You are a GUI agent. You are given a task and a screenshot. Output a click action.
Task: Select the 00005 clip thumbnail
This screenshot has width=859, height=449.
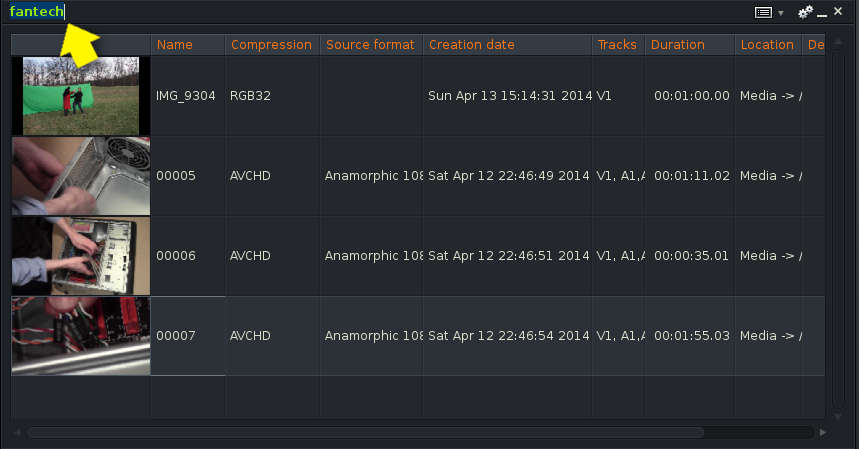click(x=81, y=176)
